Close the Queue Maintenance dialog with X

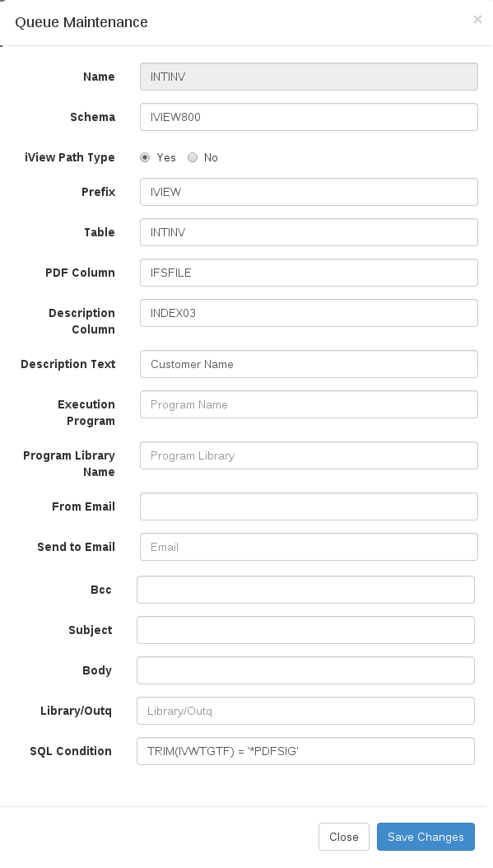click(477, 20)
